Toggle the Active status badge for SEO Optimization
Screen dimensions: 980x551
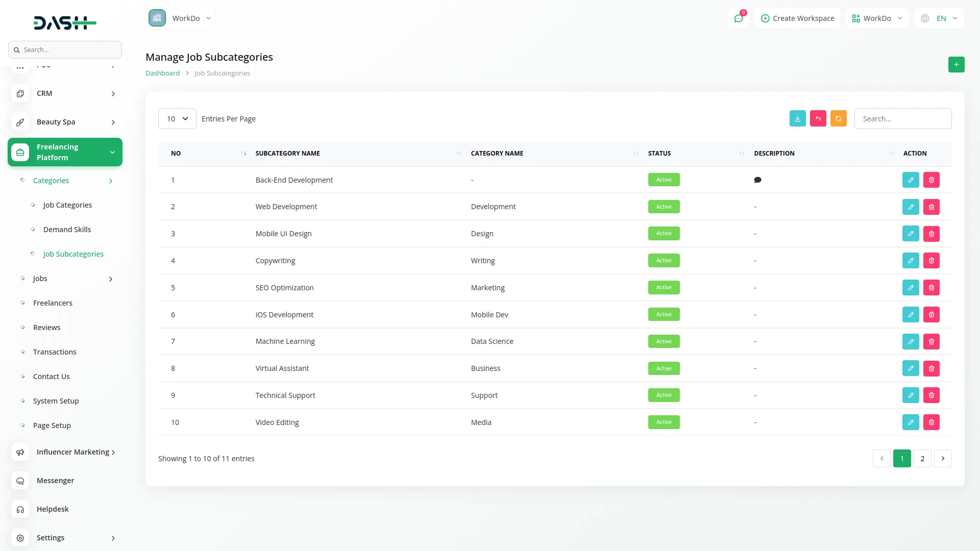coord(664,287)
